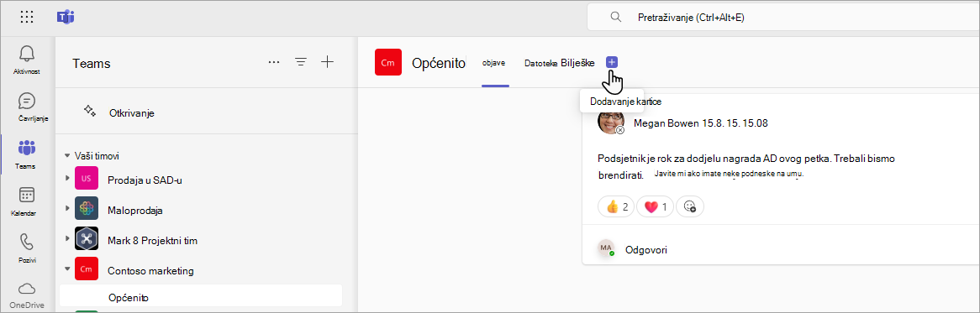Click the search magnifier icon
Screen dimensions: 980x313
click(615, 18)
